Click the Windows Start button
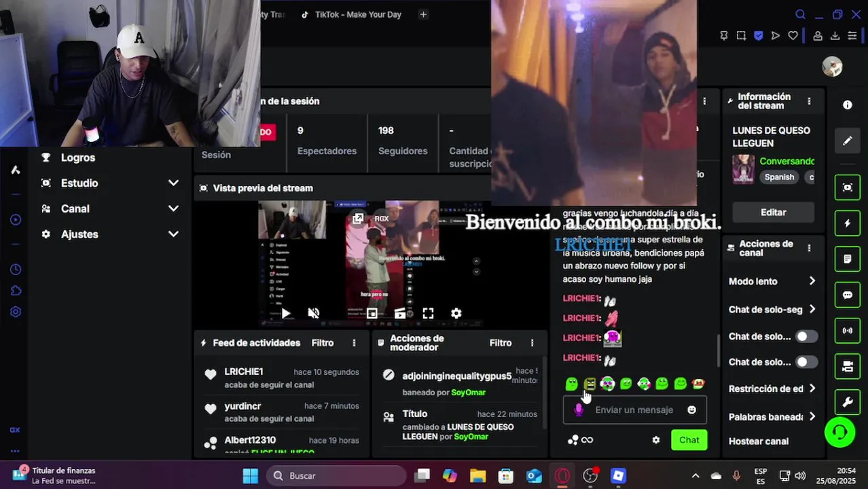The height and width of the screenshot is (489, 868). [251, 476]
